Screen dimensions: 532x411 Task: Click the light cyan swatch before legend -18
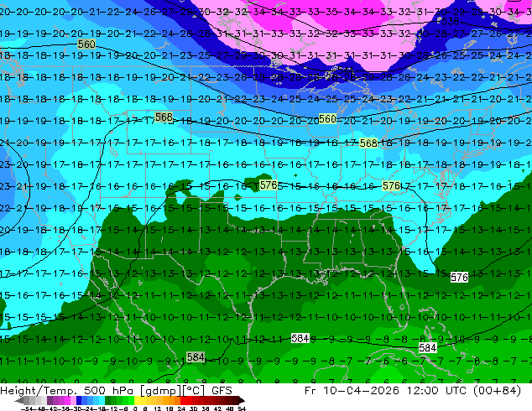[102, 400]
